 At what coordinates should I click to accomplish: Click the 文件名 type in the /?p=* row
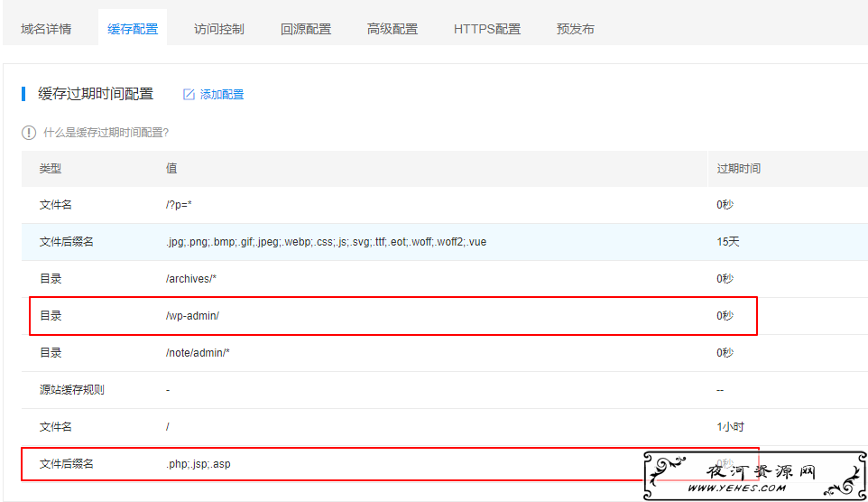(55, 204)
